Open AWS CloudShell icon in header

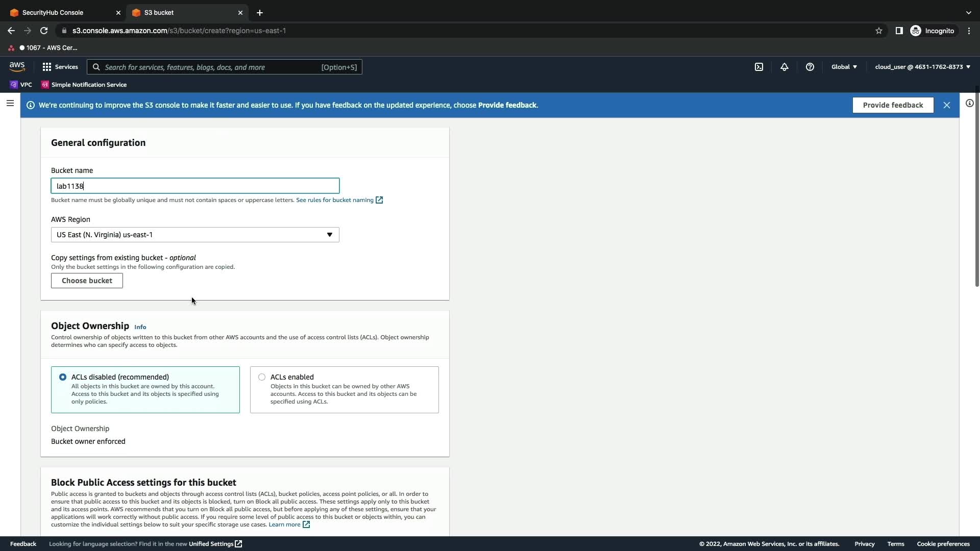pyautogui.click(x=759, y=67)
